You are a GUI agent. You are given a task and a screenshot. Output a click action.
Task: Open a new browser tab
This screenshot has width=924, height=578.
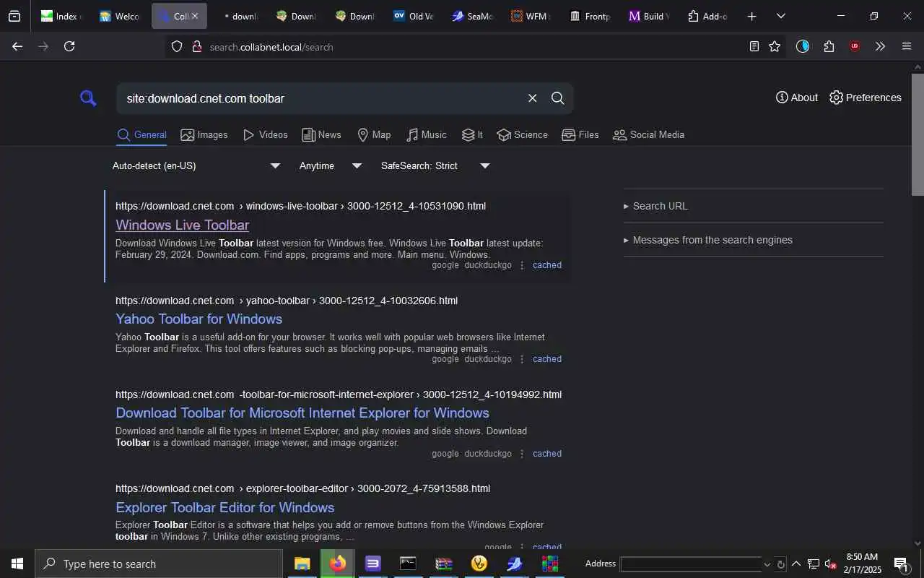pos(751,16)
